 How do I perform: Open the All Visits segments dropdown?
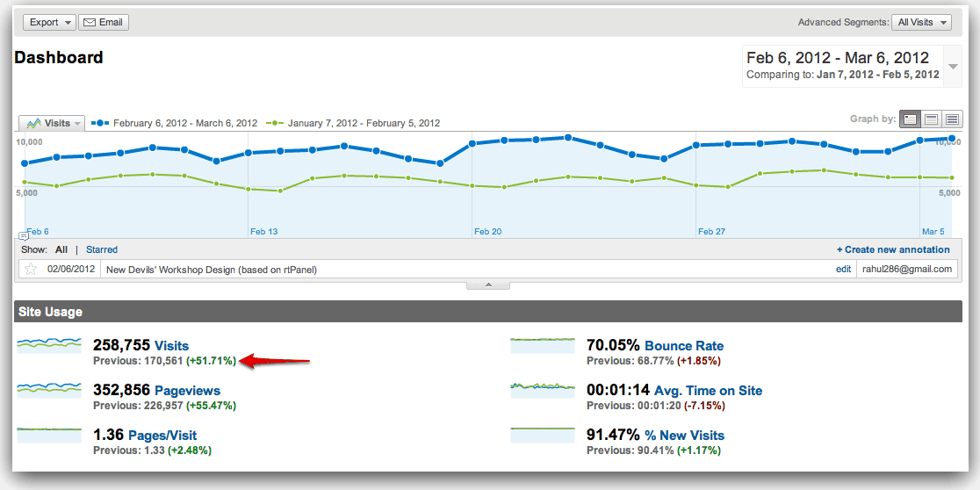click(920, 23)
